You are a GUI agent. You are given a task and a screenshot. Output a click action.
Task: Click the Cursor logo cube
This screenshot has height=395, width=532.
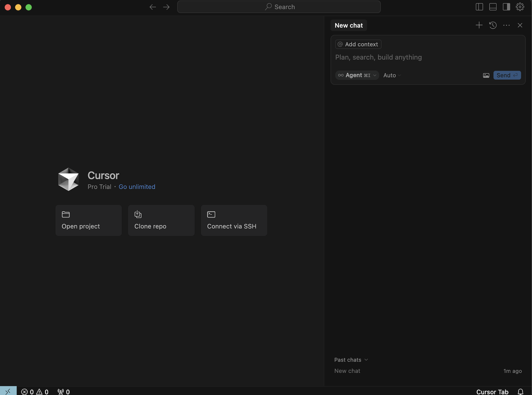pyautogui.click(x=68, y=180)
